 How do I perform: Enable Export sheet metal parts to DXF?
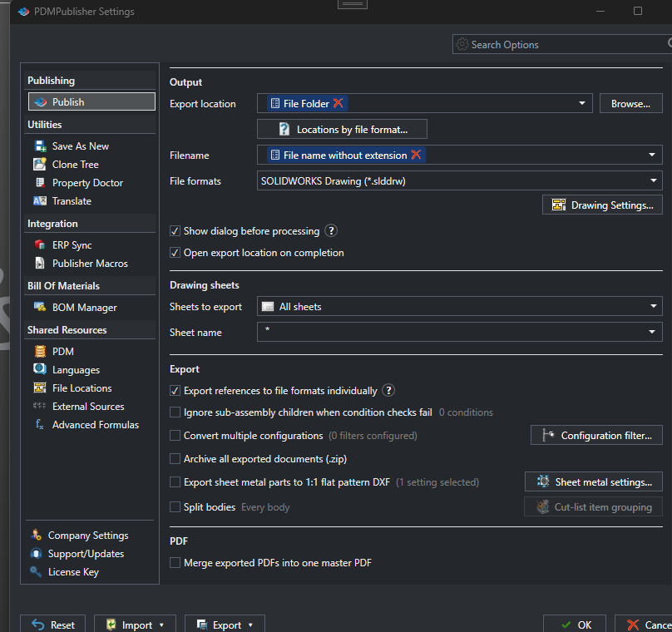pos(175,482)
